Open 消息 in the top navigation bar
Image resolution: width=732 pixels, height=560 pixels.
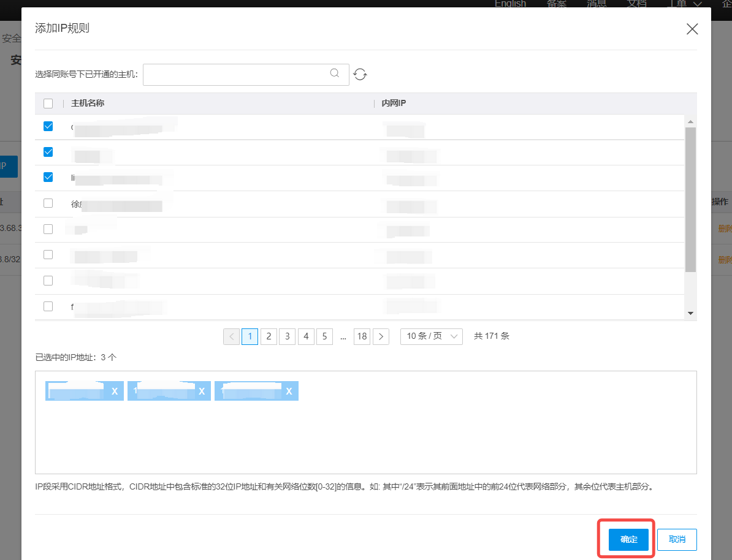click(x=597, y=4)
